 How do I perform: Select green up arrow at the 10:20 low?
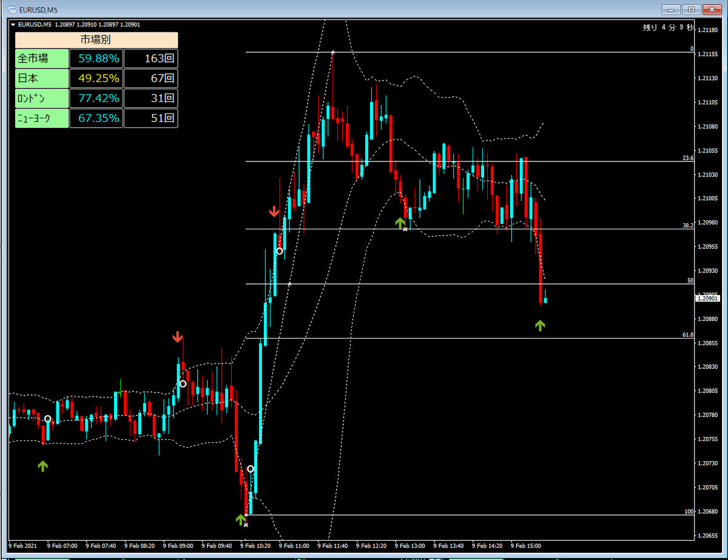click(241, 519)
